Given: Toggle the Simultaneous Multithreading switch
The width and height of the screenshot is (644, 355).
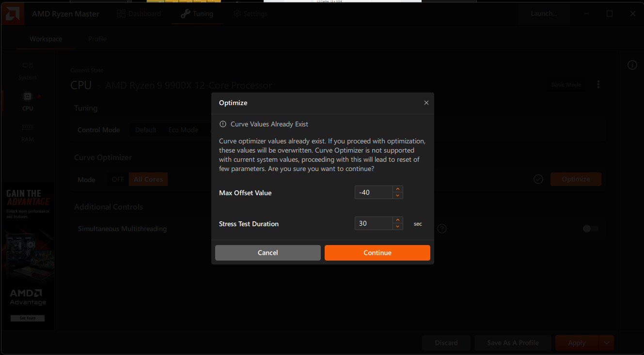Looking at the screenshot, I should coord(591,229).
